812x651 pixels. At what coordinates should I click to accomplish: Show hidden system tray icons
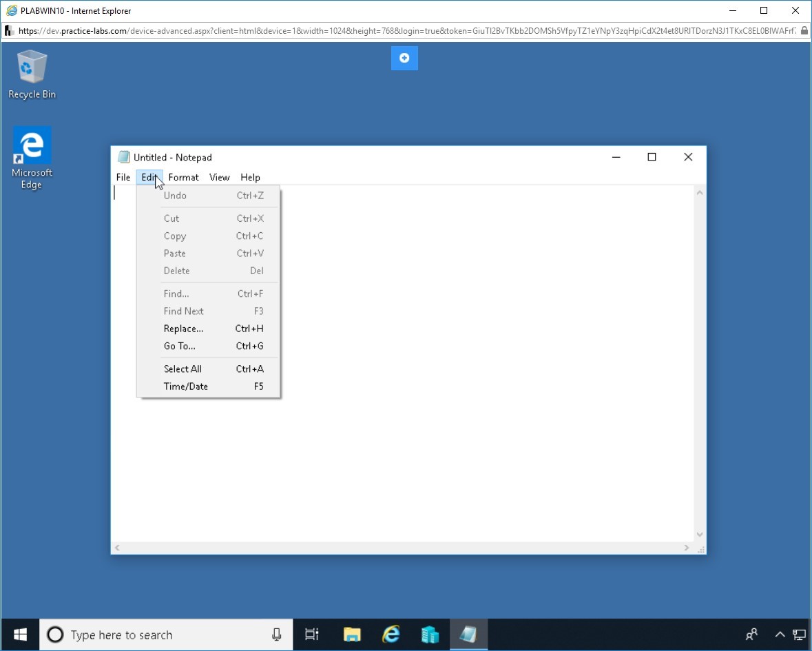click(780, 634)
